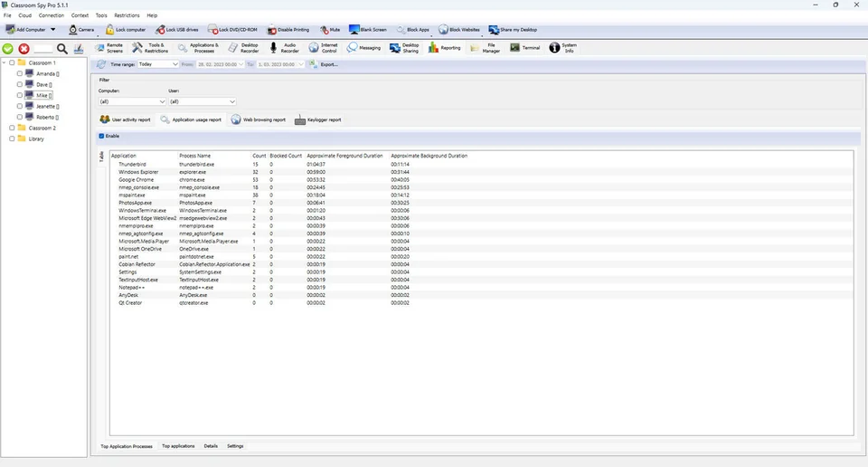Tick the checkbox for Amanda
The image size is (868, 467).
click(x=20, y=73)
